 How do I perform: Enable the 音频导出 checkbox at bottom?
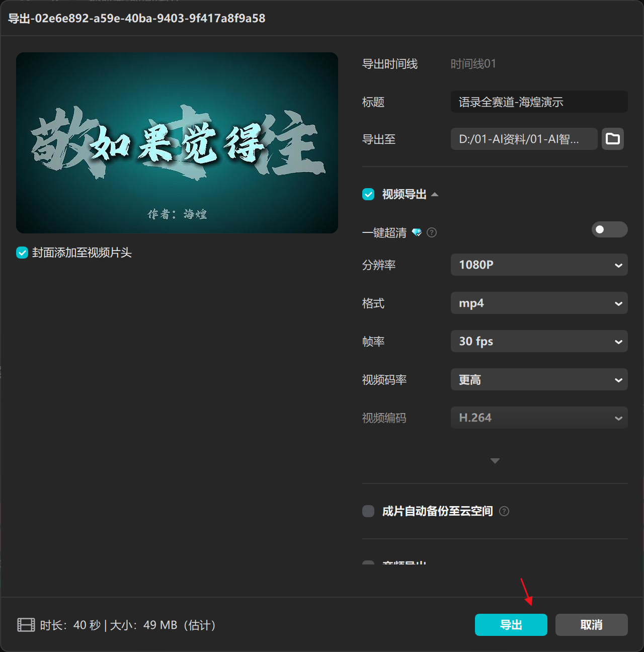pos(368,564)
